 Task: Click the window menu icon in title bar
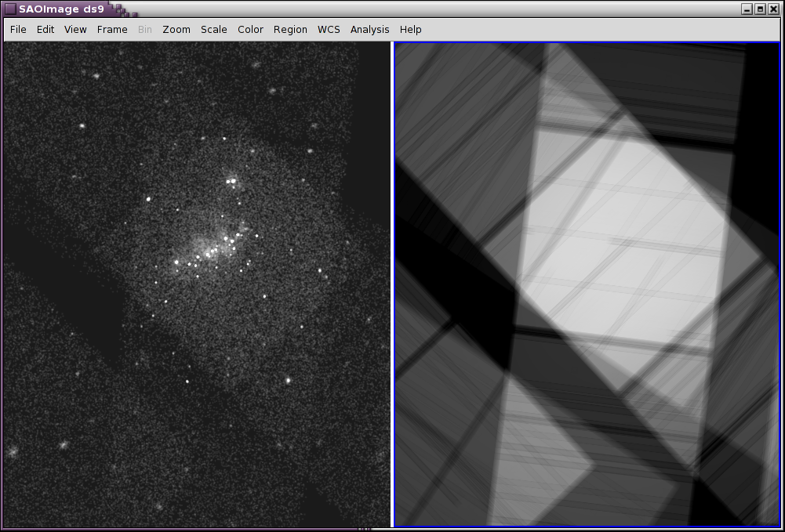[x=10, y=9]
